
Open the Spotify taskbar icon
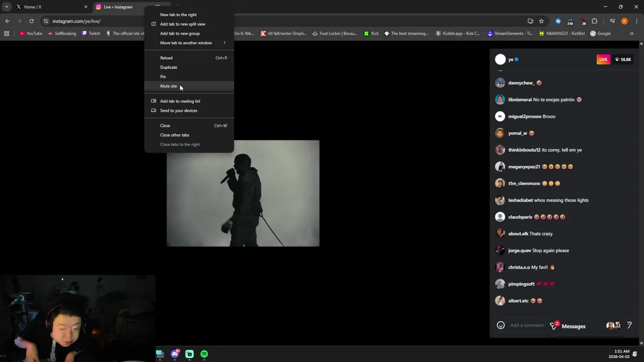204,354
